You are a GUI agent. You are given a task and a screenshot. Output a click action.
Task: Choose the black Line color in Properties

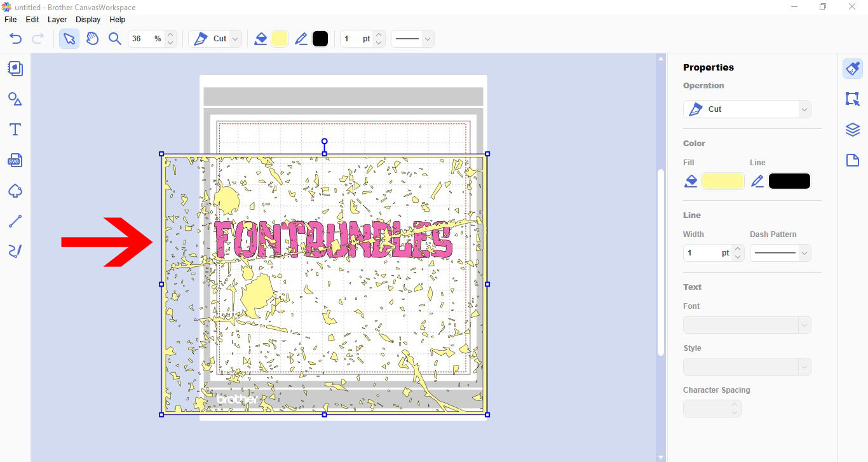pos(790,181)
